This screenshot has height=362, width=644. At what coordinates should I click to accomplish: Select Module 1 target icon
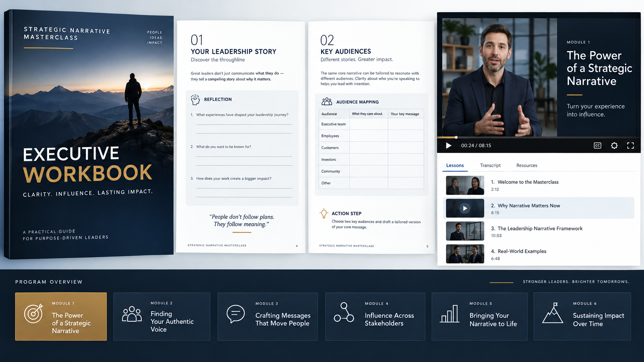(x=34, y=313)
